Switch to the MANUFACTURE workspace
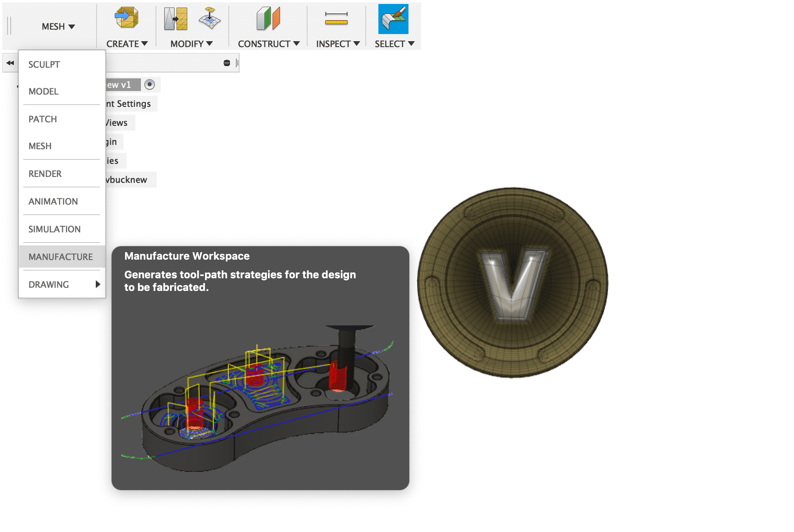 61,257
